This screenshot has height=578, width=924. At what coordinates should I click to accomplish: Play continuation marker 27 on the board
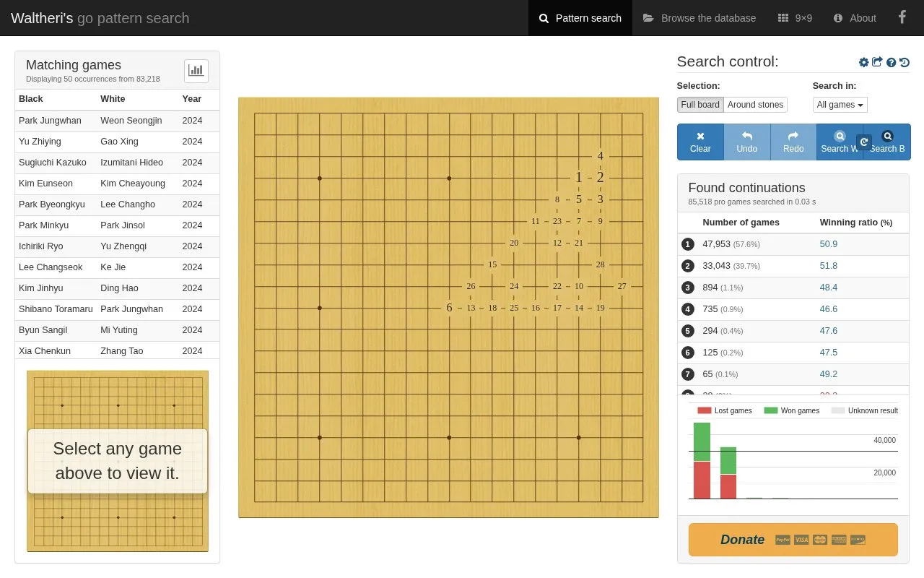tap(622, 286)
